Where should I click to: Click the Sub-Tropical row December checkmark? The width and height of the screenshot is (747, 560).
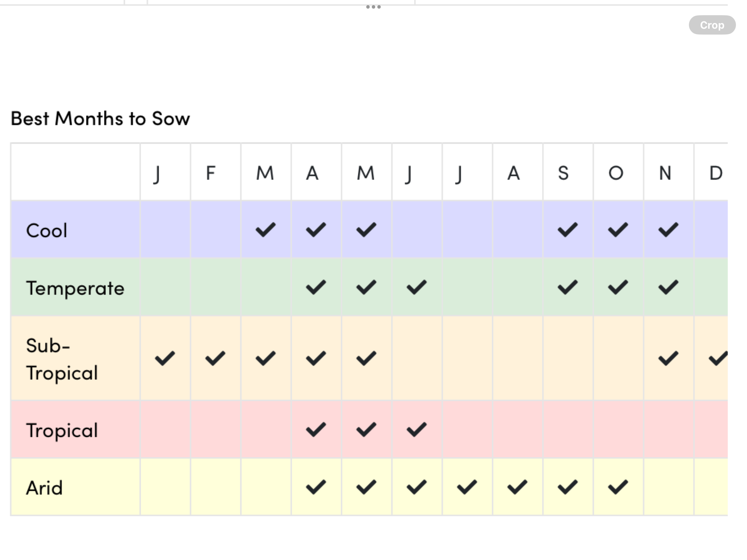[x=718, y=358]
